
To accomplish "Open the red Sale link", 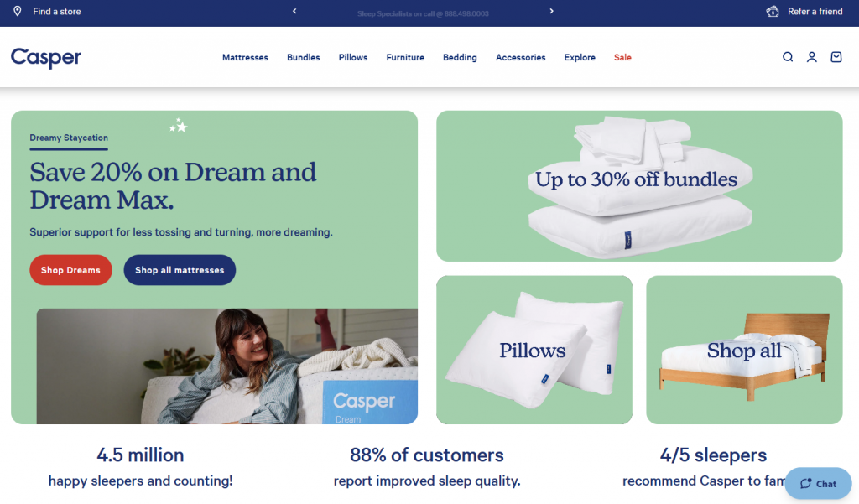I will 622,58.
